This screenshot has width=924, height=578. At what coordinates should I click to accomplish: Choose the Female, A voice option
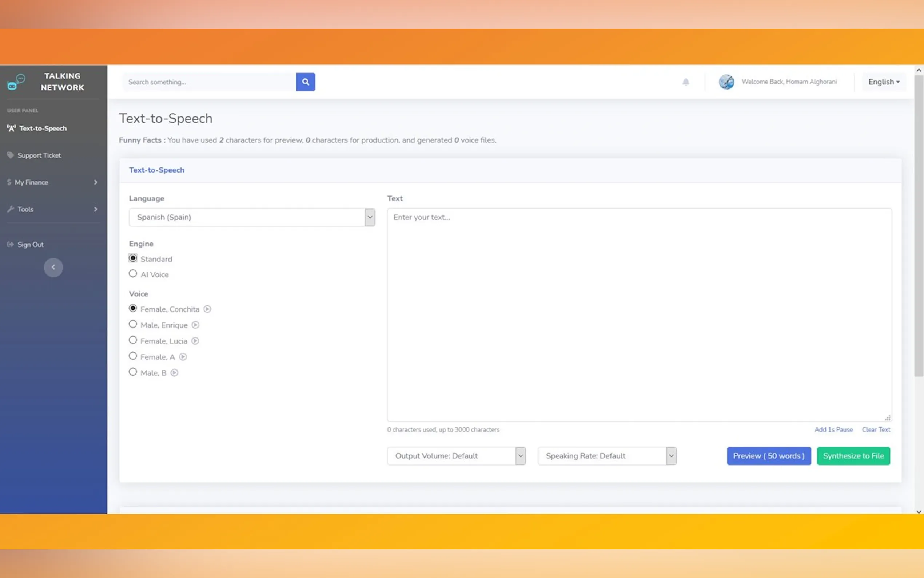click(x=132, y=356)
